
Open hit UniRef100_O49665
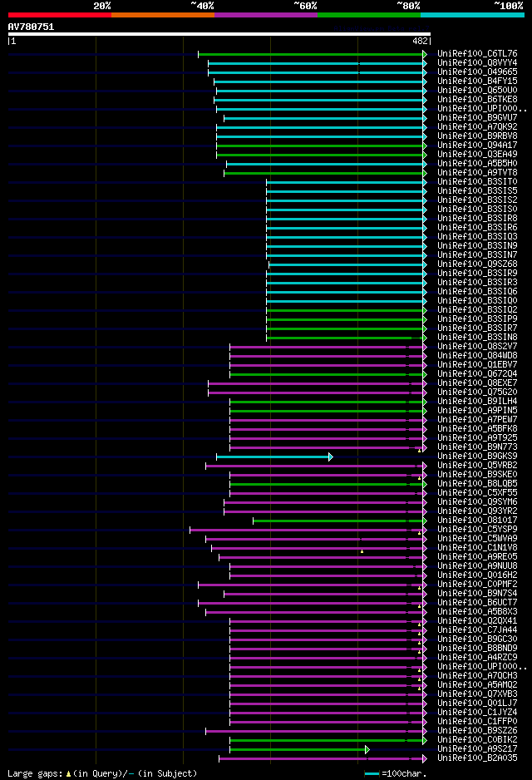pyautogui.click(x=477, y=72)
